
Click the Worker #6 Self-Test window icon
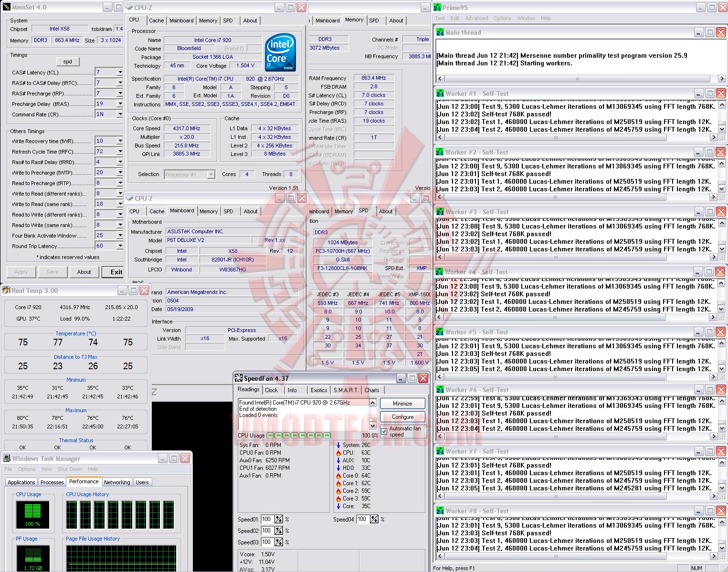(440, 390)
